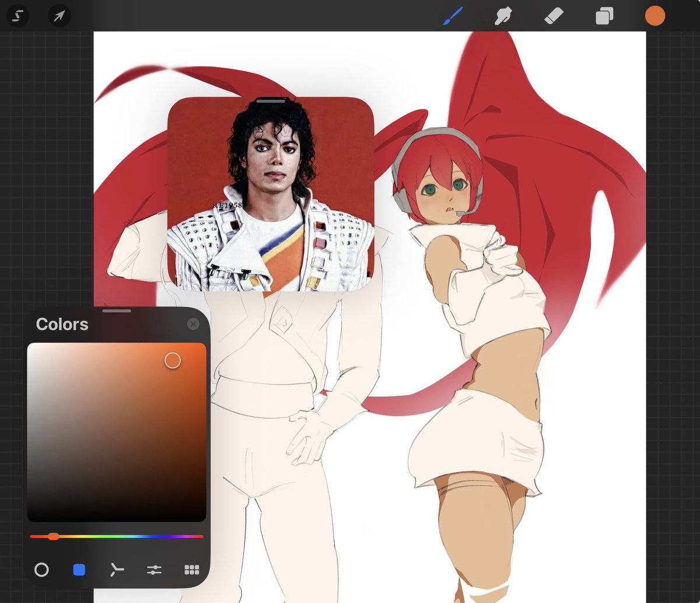700x603 pixels.
Task: Select the Eraser tool
Action: coord(553,16)
